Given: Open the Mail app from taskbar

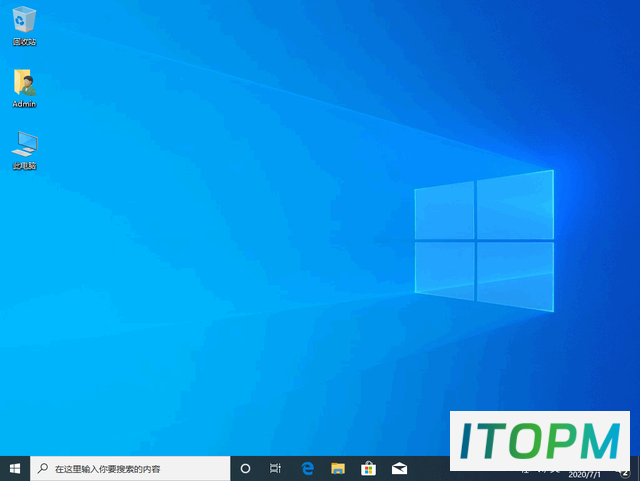Looking at the screenshot, I should point(399,468).
